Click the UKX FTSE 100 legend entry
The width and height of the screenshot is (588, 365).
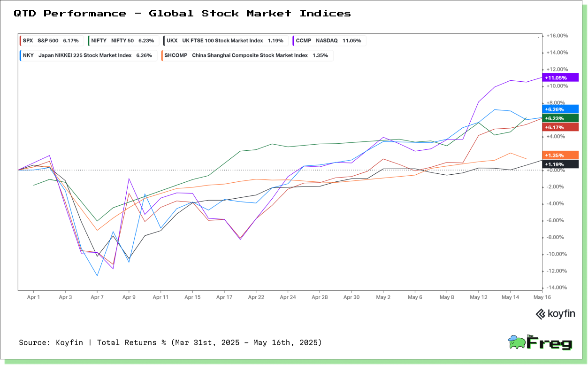[x=225, y=41]
